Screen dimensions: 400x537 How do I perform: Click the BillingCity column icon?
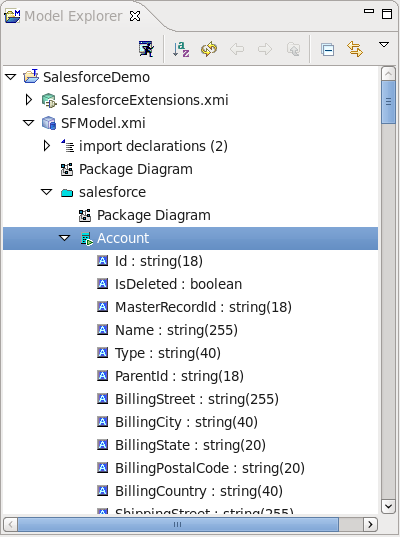coord(102,422)
